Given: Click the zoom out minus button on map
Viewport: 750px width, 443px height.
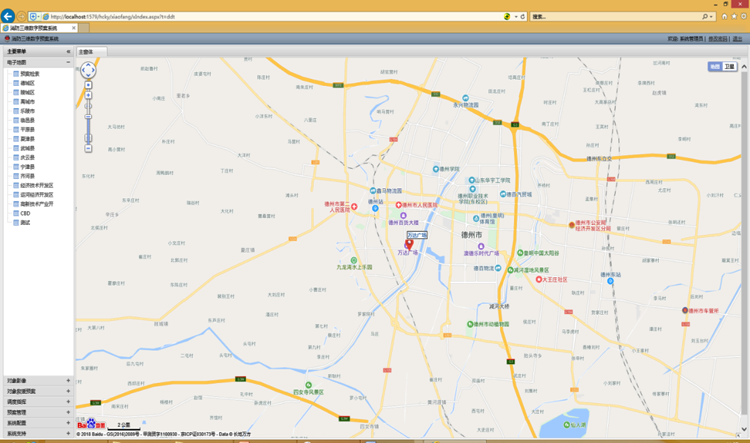Looking at the screenshot, I should pyautogui.click(x=88, y=148).
